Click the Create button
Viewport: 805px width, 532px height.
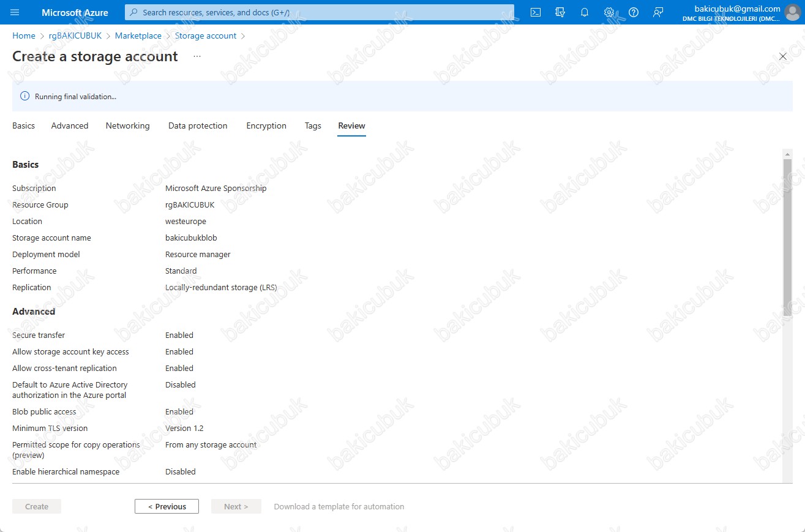[37, 506]
